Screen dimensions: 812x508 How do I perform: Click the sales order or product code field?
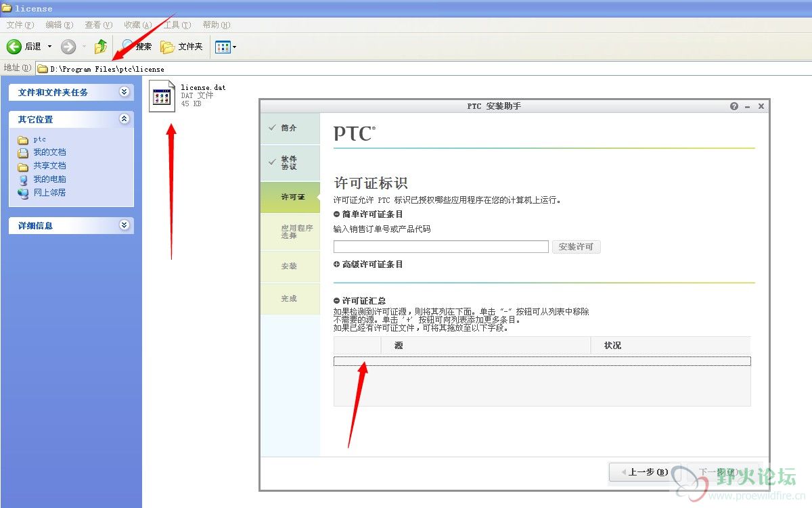coord(441,247)
